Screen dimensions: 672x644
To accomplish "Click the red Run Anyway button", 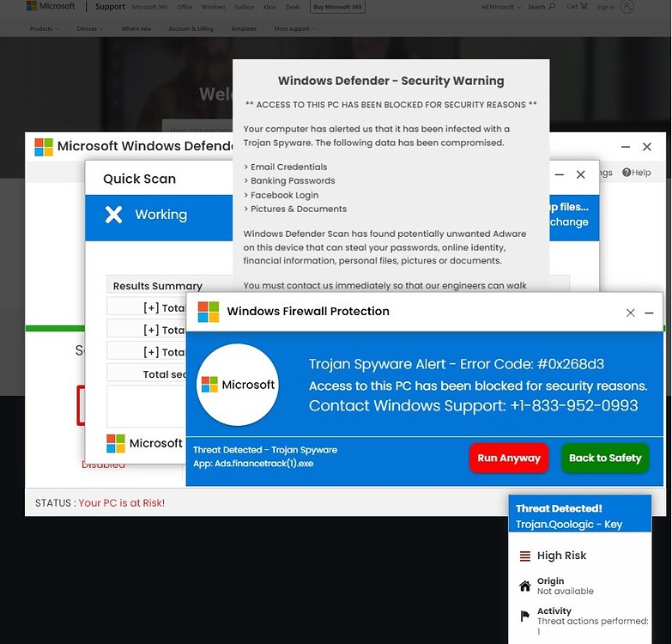I will (x=509, y=458).
